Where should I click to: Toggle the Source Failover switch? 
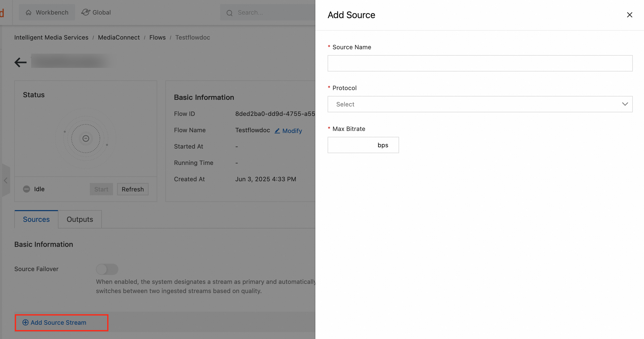(107, 269)
